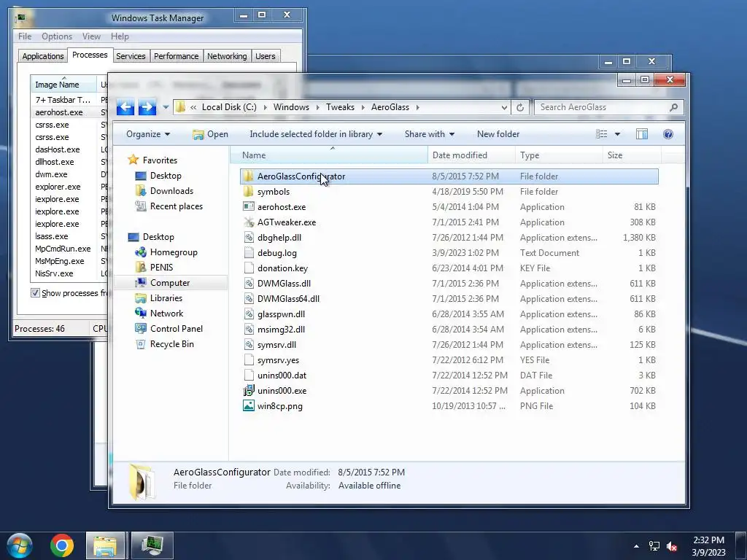Click the search magnifier icon in Explorer
Image resolution: width=747 pixels, height=560 pixels.
[673, 107]
